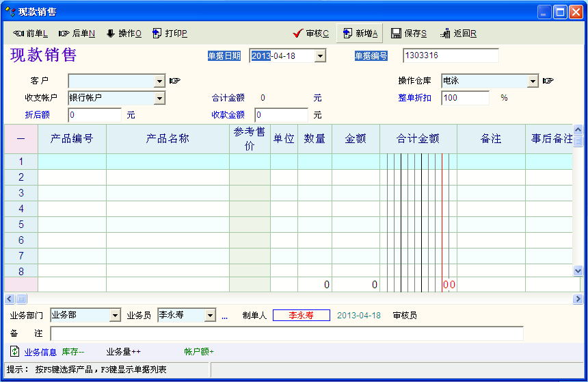Return using the 返回 button

tap(458, 34)
